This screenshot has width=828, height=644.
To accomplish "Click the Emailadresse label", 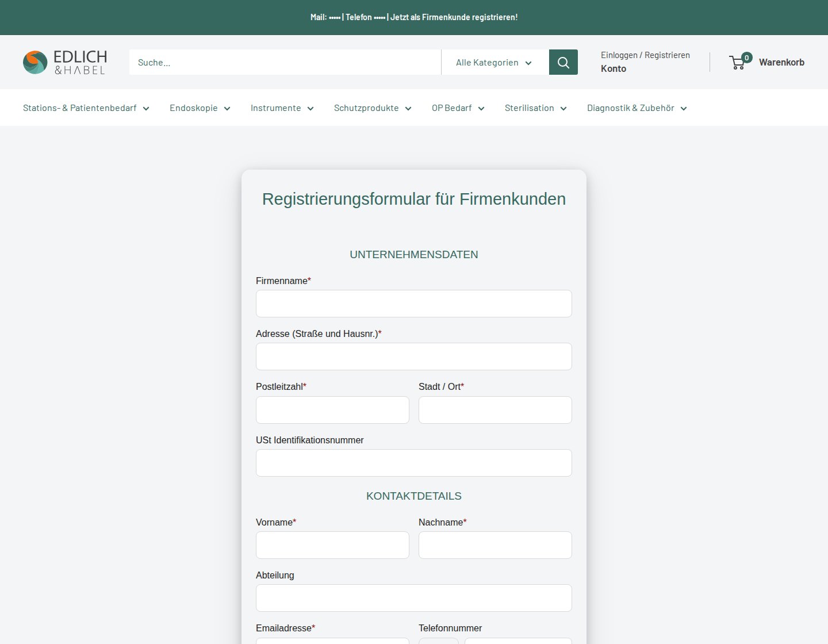I will tap(285, 628).
